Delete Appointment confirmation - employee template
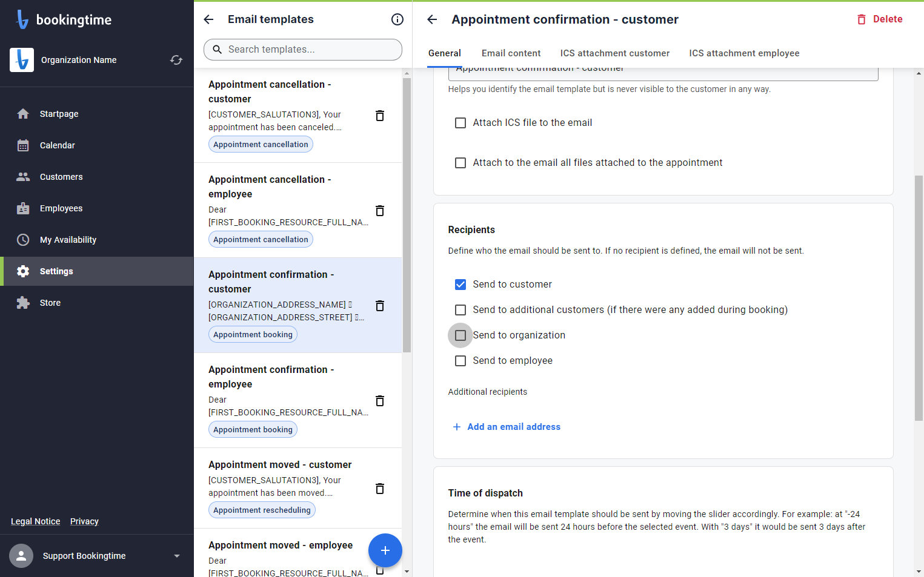The width and height of the screenshot is (924, 577). click(380, 401)
